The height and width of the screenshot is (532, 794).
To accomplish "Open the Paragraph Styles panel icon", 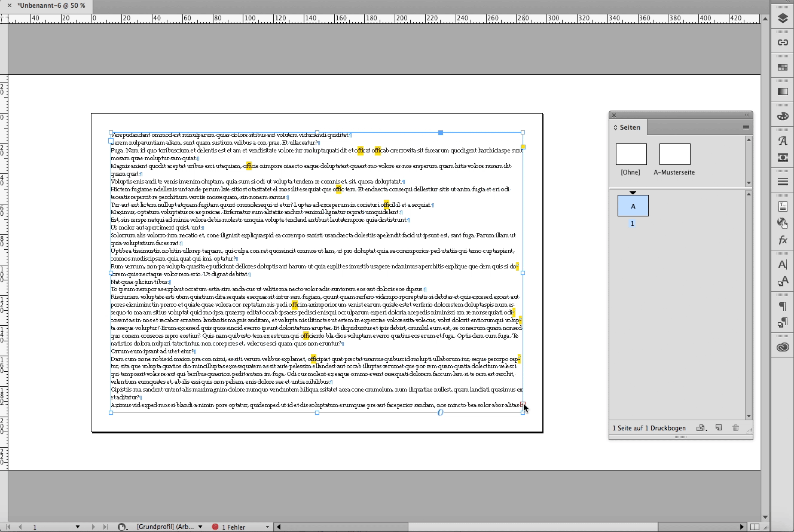I will (x=783, y=323).
